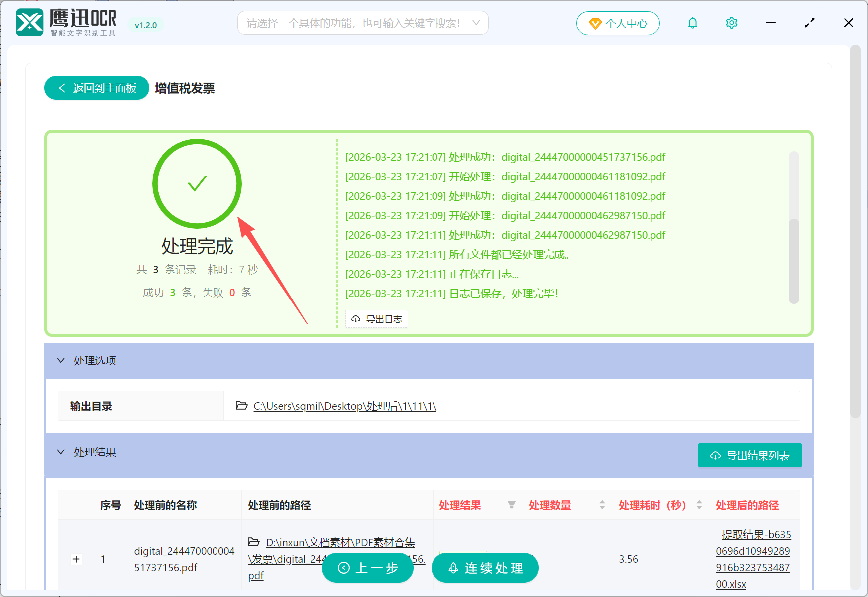This screenshot has width=868, height=597.
Task: Open the output directory link C:\Users\sqmil\Desktop path
Action: [x=344, y=406]
